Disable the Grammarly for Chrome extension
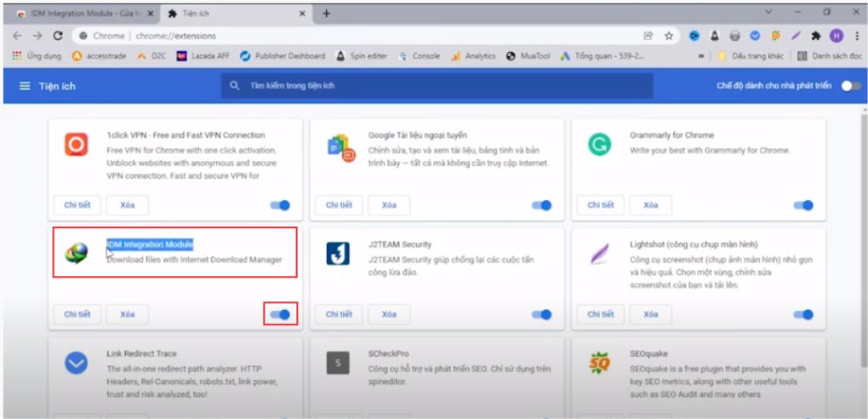868x419 pixels. click(803, 205)
